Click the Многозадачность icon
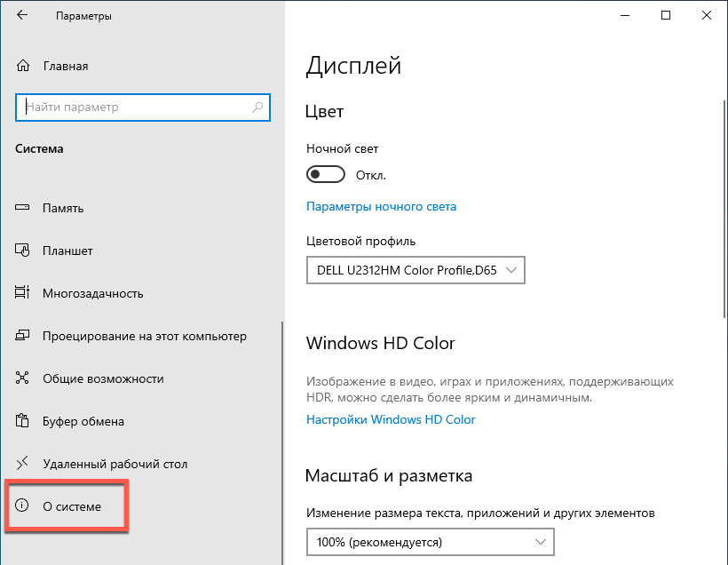 pos(22,292)
